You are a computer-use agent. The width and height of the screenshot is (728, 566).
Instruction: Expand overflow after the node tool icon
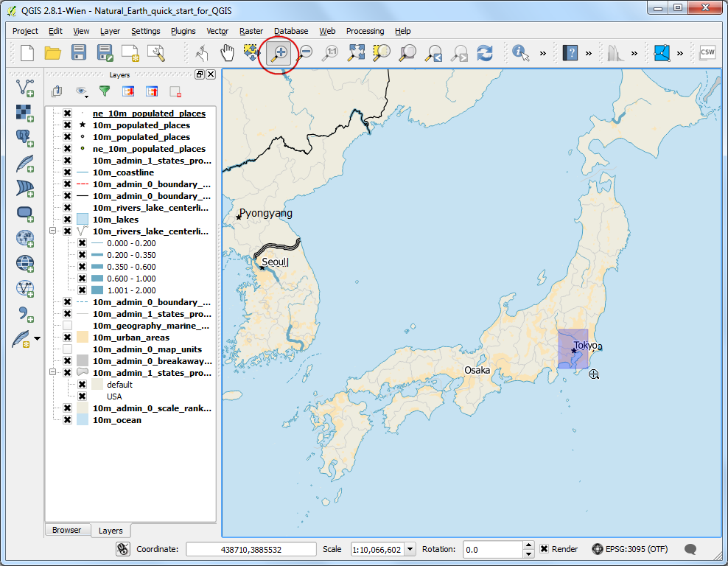679,53
